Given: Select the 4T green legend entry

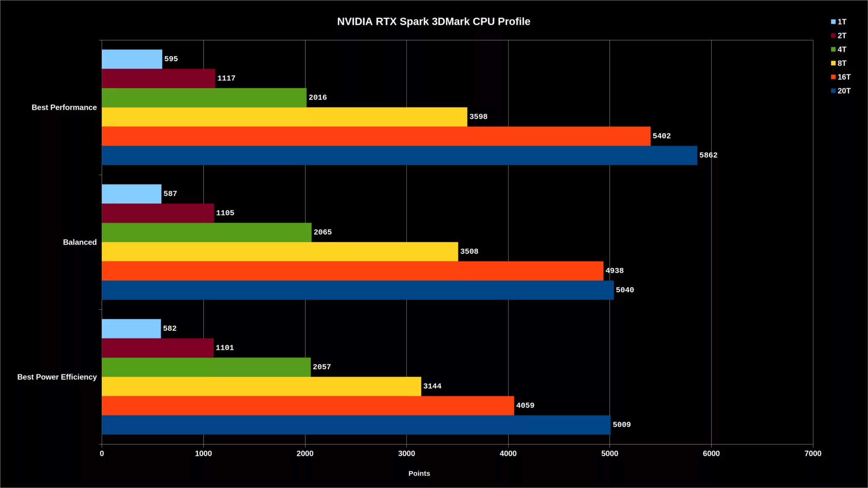Looking at the screenshot, I should coord(839,50).
